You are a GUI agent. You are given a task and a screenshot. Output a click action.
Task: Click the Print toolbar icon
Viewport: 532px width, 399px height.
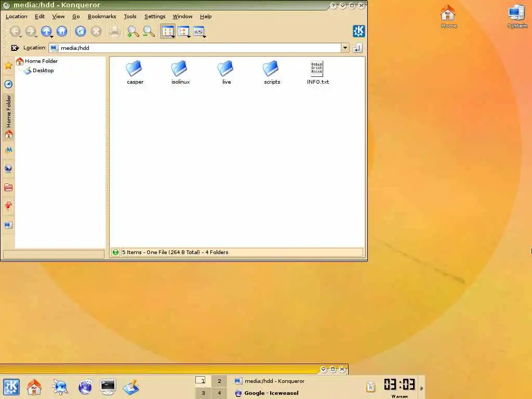pos(115,31)
